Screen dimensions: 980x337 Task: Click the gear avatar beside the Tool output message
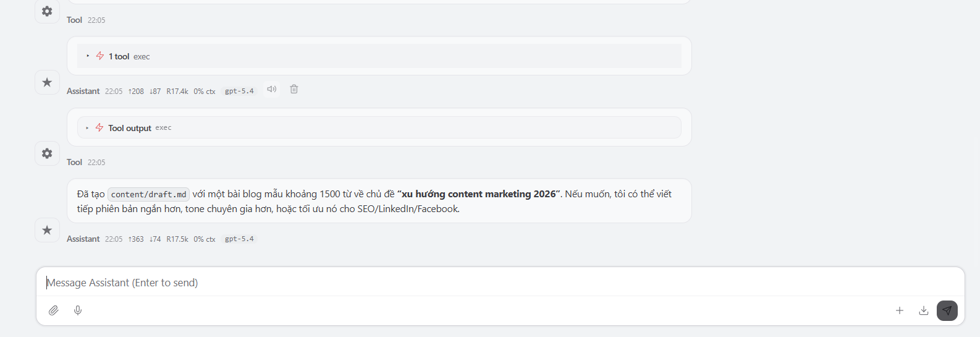47,153
